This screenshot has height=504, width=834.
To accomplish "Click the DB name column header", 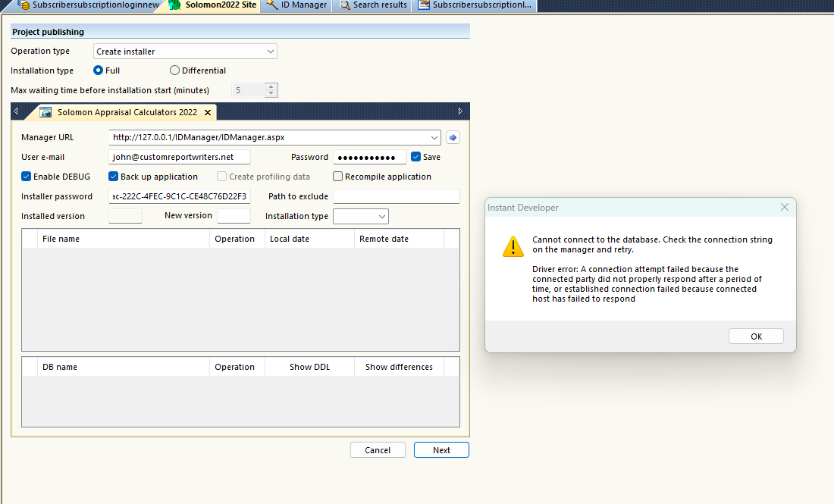I will [x=124, y=367].
